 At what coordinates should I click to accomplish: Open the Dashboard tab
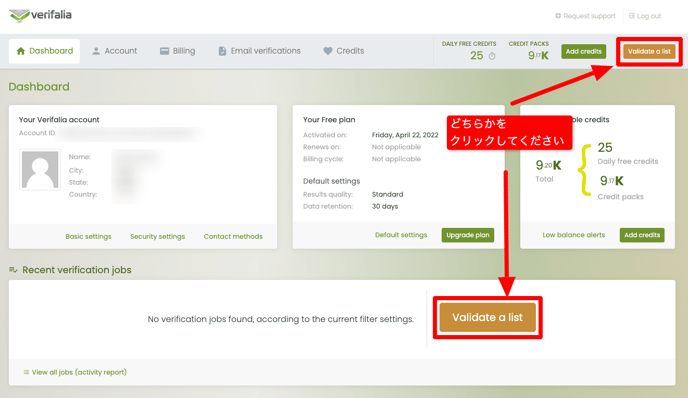coord(44,51)
